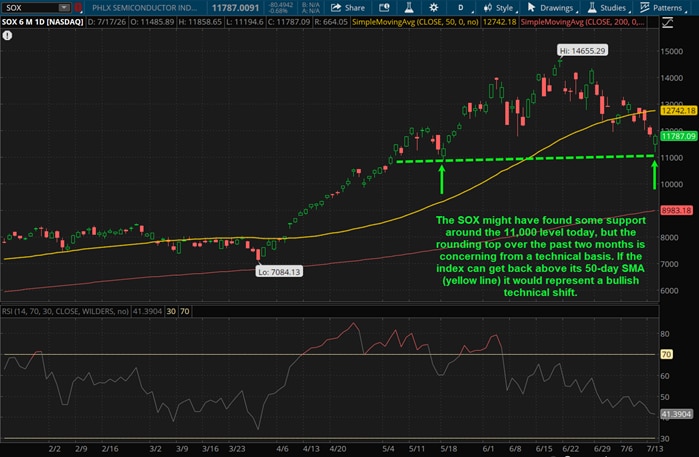Click the RSI overbought 70 label box
Screen dimensions: 699x457
click(x=185, y=311)
